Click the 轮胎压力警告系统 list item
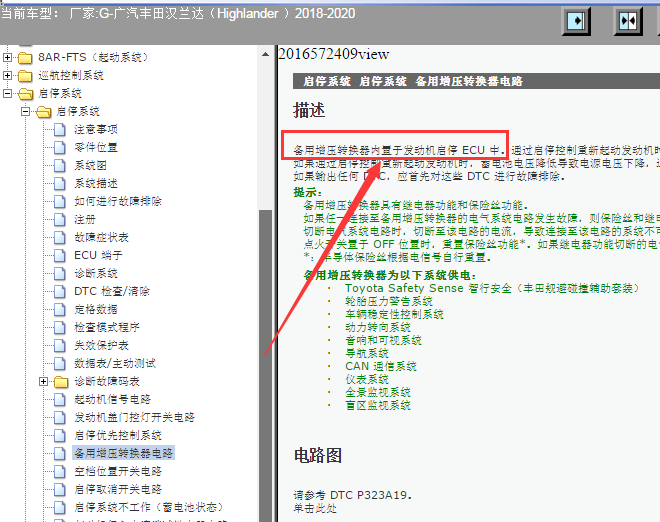Screen dimensions: 660x522 coord(389,301)
